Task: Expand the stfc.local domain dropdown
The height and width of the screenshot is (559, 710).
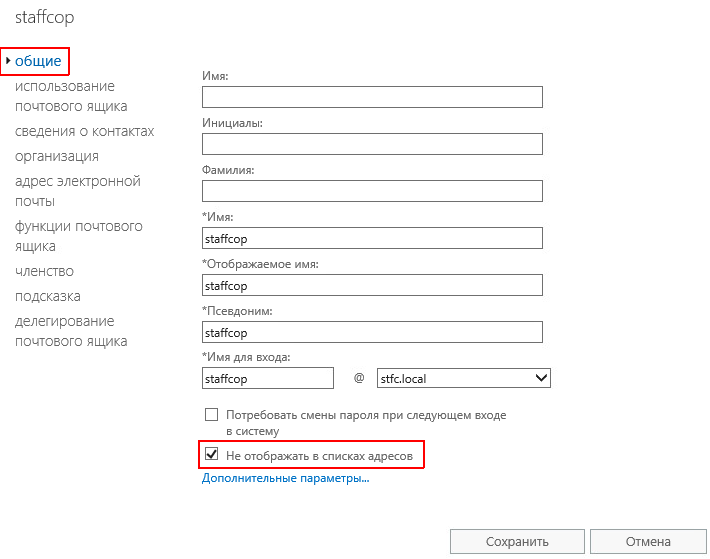Action: click(464, 378)
